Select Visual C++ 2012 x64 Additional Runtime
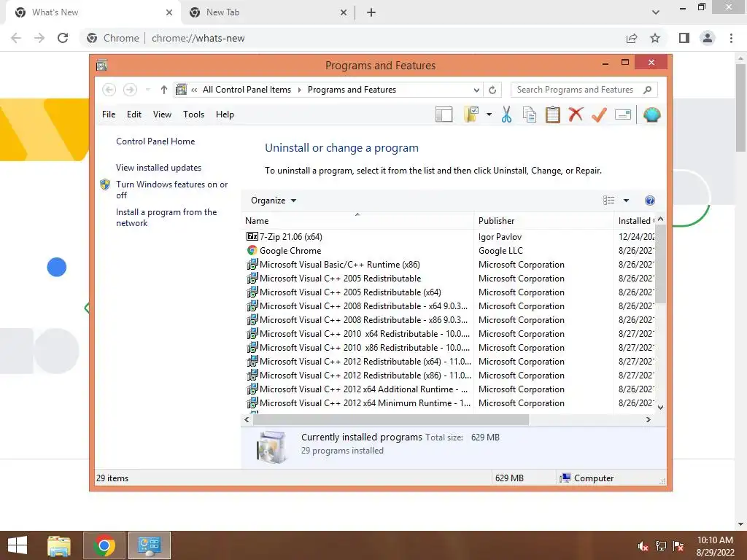The image size is (747, 560). pos(363,389)
